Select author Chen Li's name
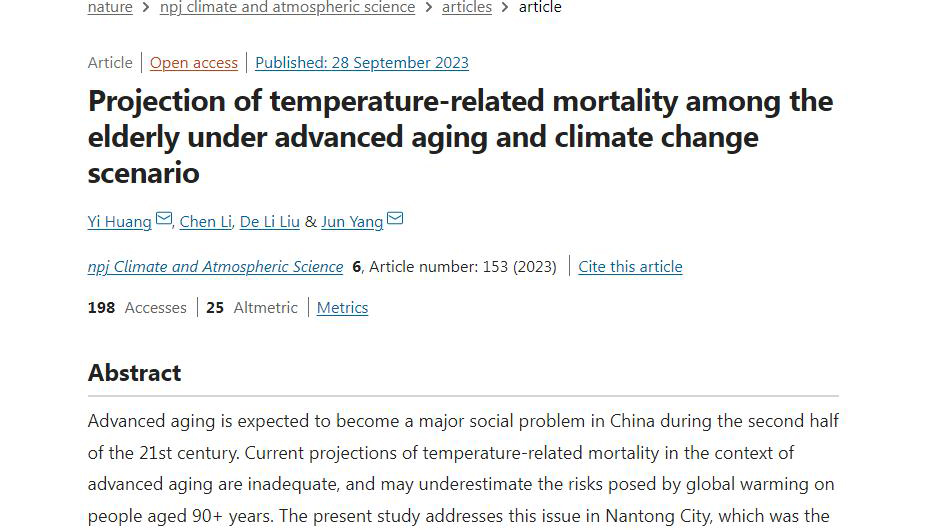The image size is (939, 530). click(x=205, y=222)
